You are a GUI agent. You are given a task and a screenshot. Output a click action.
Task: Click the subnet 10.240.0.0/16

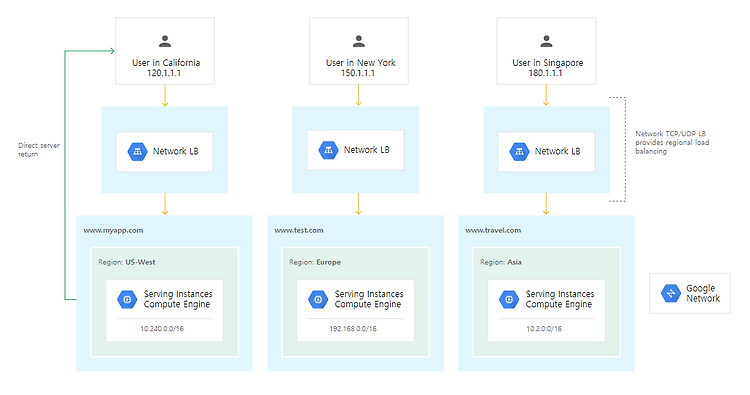pyautogui.click(x=162, y=329)
